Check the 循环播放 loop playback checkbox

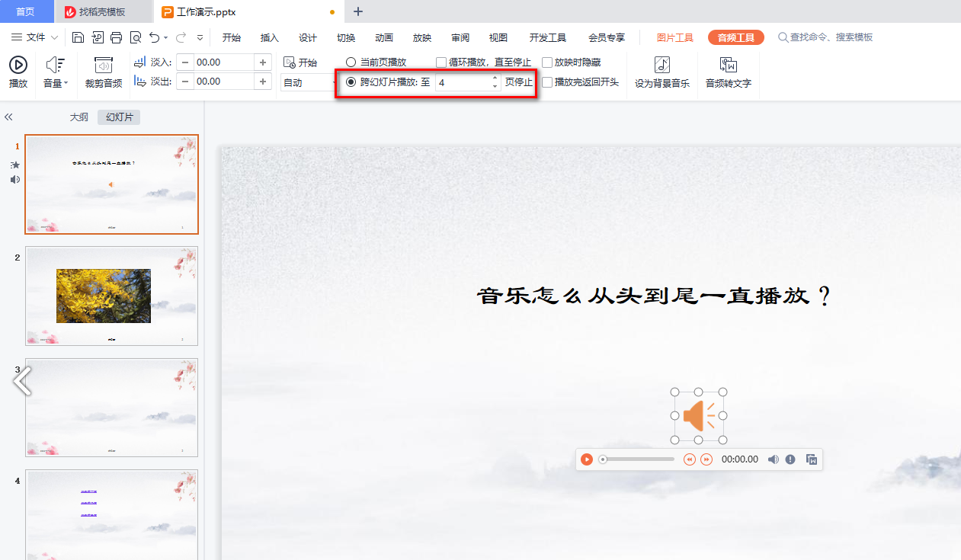[439, 62]
